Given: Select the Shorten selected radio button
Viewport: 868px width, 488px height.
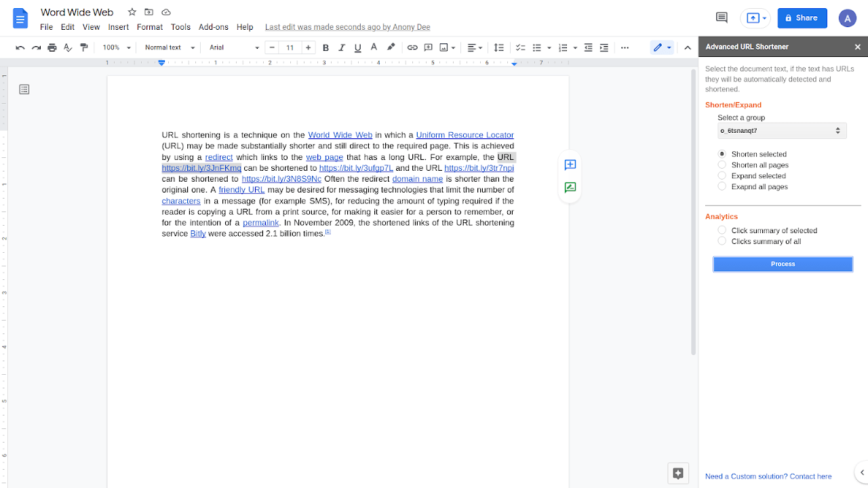Looking at the screenshot, I should (722, 154).
